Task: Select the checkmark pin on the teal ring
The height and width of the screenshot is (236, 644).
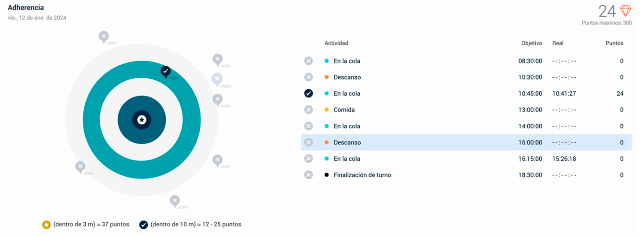Action: tap(166, 71)
